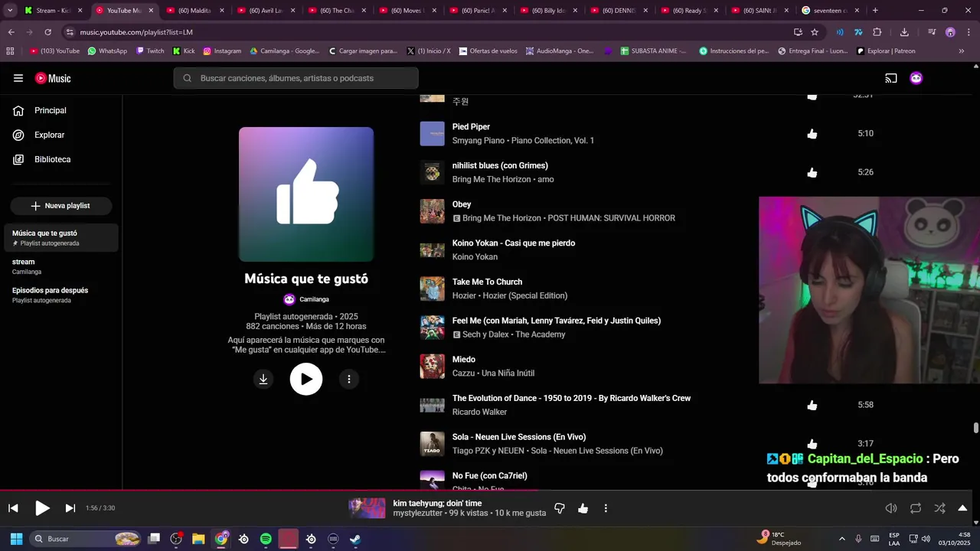This screenshot has height=551, width=980.
Task: Play the Música que te gustó playlist
Action: (306, 379)
